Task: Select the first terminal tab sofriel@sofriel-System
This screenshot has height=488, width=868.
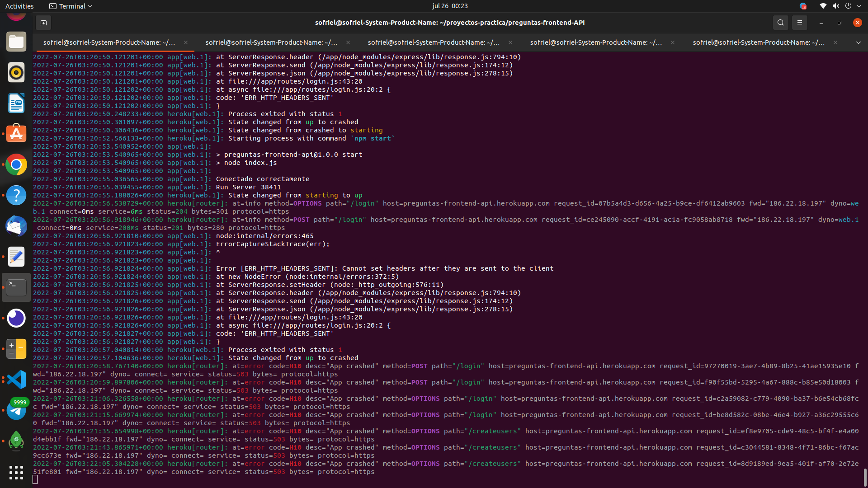Action: tap(109, 42)
